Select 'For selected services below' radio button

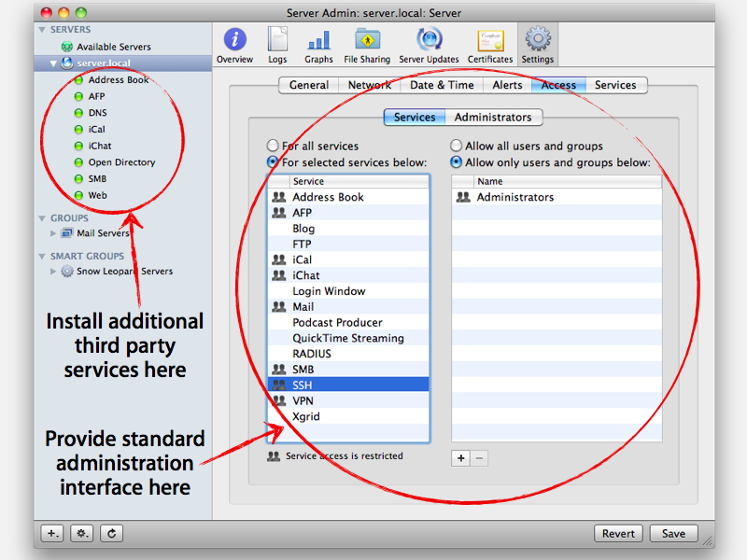(273, 161)
